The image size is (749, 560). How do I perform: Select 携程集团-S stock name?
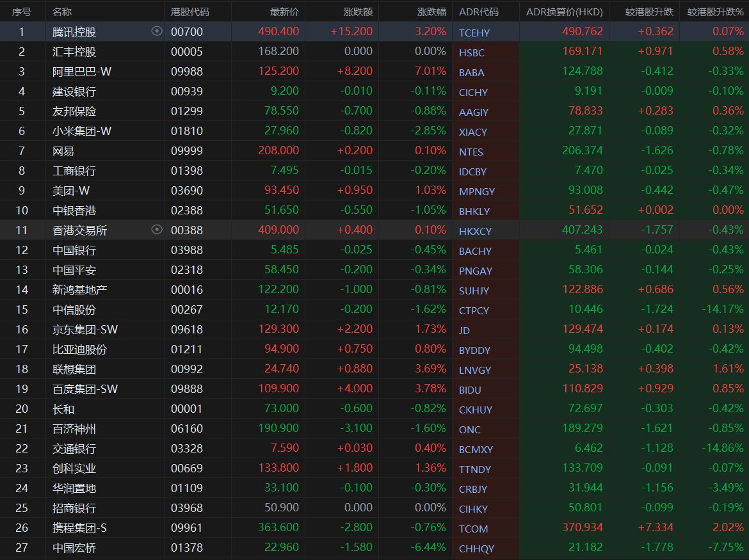click(x=79, y=527)
